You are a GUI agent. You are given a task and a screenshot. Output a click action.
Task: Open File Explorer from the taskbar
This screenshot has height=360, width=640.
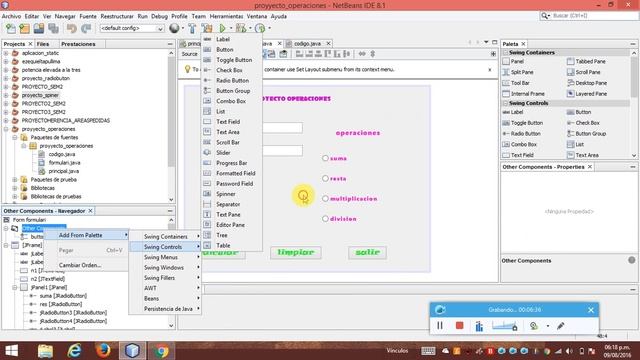(x=45, y=351)
